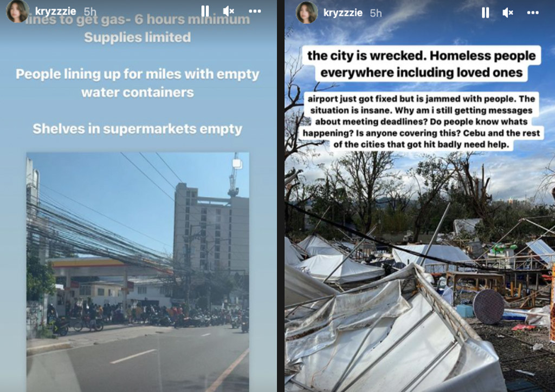
Task: Pause the left story
Action: coord(205,11)
